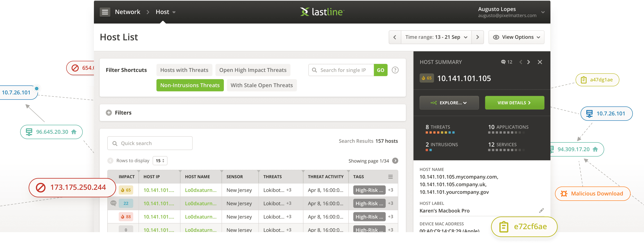Go to next time range arrow
Screen dimensions: 644x246
tap(477, 37)
